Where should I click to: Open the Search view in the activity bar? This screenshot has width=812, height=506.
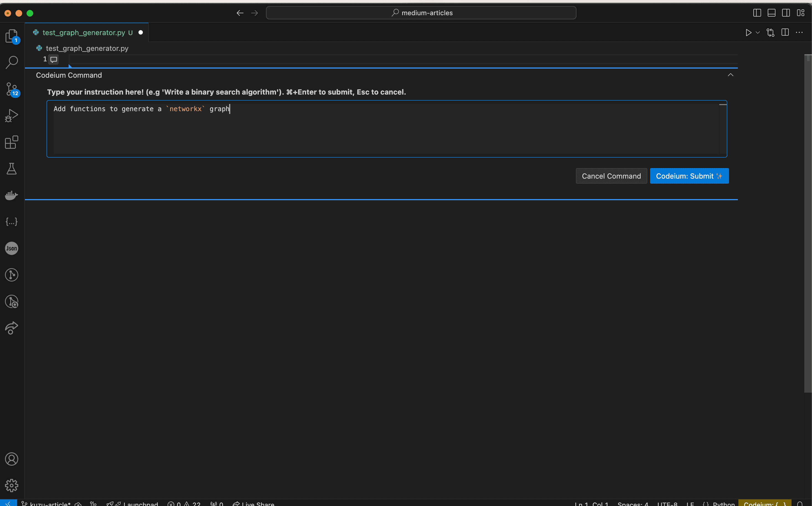pos(12,62)
